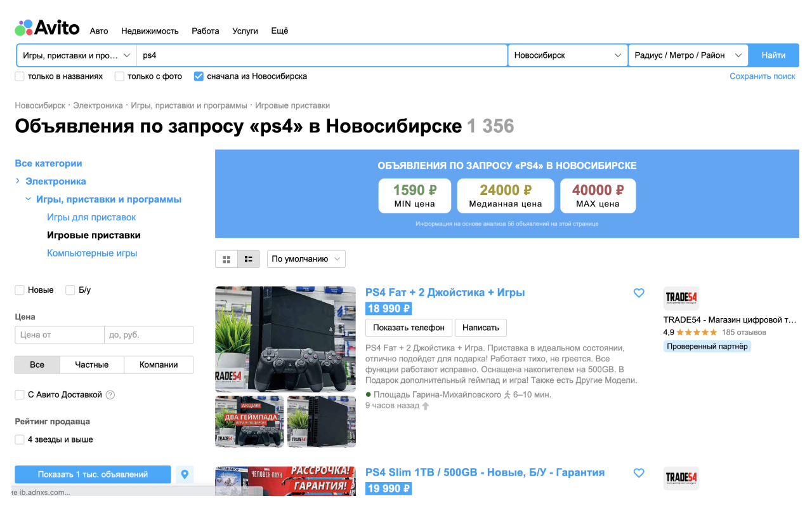Open 'Авто' top navigation item
Viewport: 812px width, 508px height.
coord(99,30)
